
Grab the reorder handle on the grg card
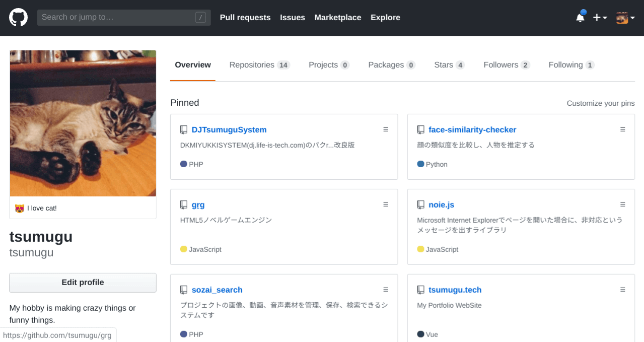click(386, 204)
